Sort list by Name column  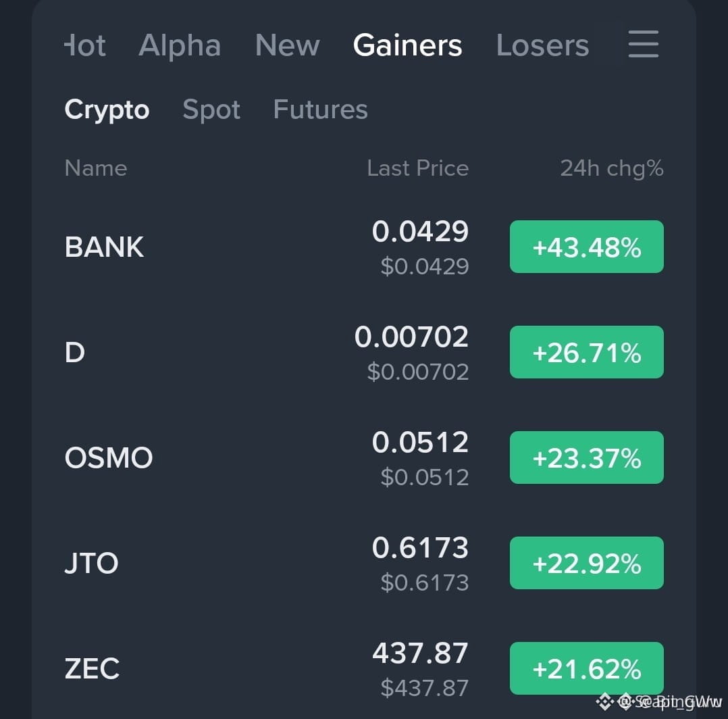(x=96, y=168)
